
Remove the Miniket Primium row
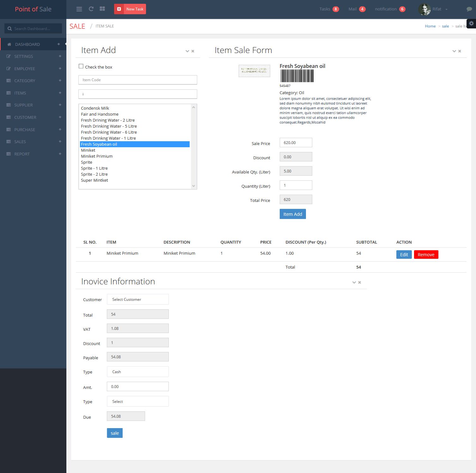(x=426, y=255)
